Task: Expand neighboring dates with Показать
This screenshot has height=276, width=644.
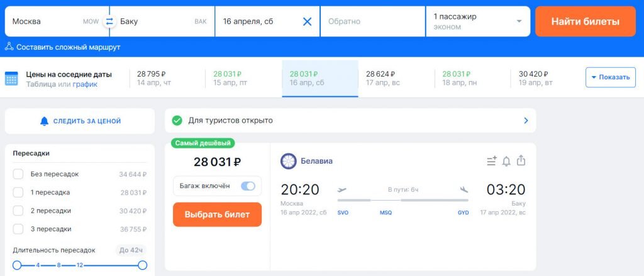Action: [x=610, y=77]
